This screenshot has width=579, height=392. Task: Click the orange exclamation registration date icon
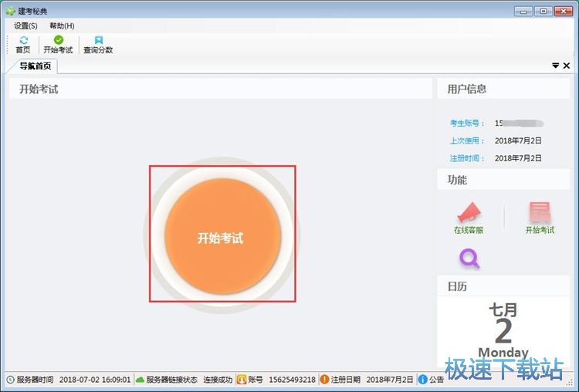coord(324,380)
